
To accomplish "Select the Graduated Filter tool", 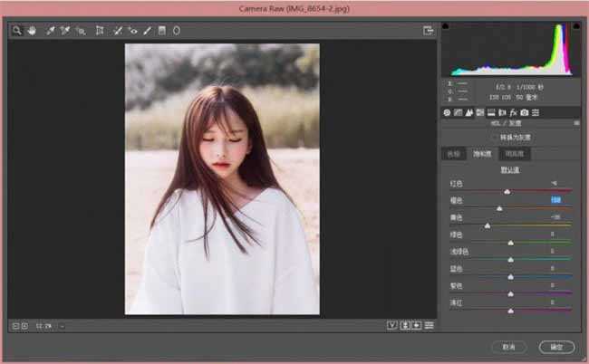I will (162, 31).
